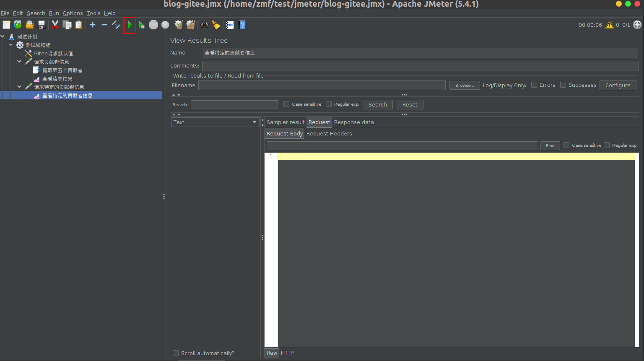644x361 pixels.
Task: Click the Shutdown test icon
Action: click(165, 25)
